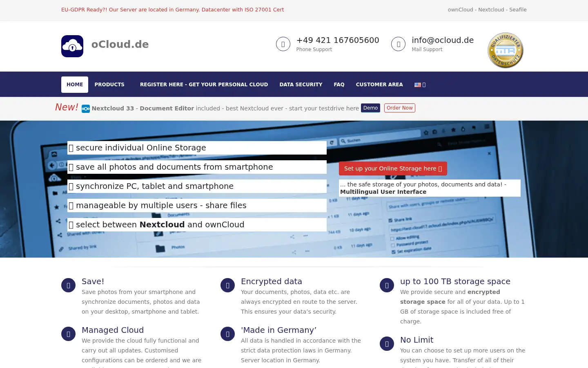Click the Managed Cloud heading
This screenshot has height=368, width=588.
point(113,330)
